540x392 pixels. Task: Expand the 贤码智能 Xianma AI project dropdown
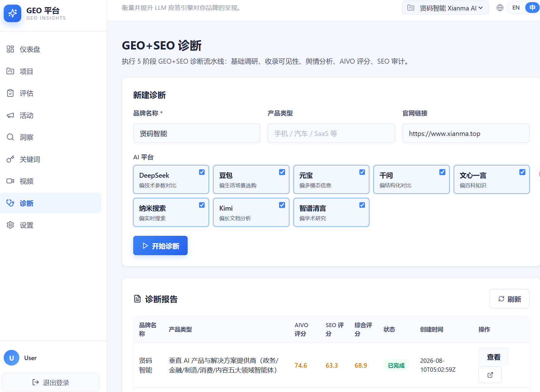[446, 8]
